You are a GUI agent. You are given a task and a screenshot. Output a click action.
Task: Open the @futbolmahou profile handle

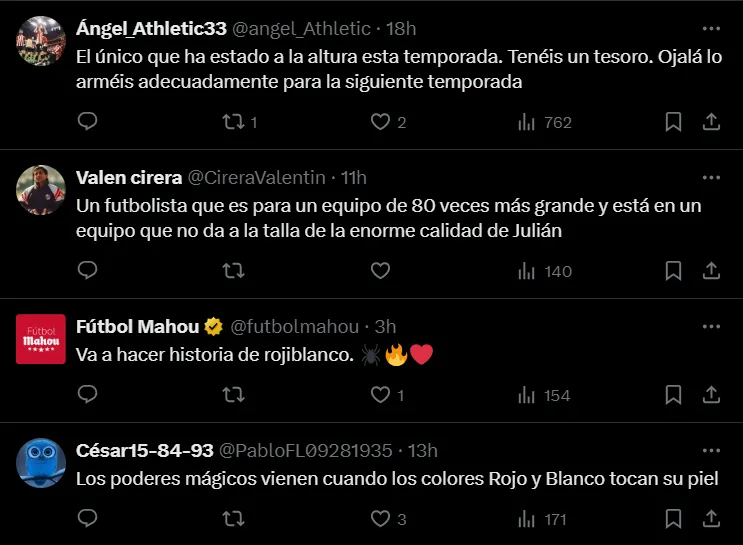294,326
